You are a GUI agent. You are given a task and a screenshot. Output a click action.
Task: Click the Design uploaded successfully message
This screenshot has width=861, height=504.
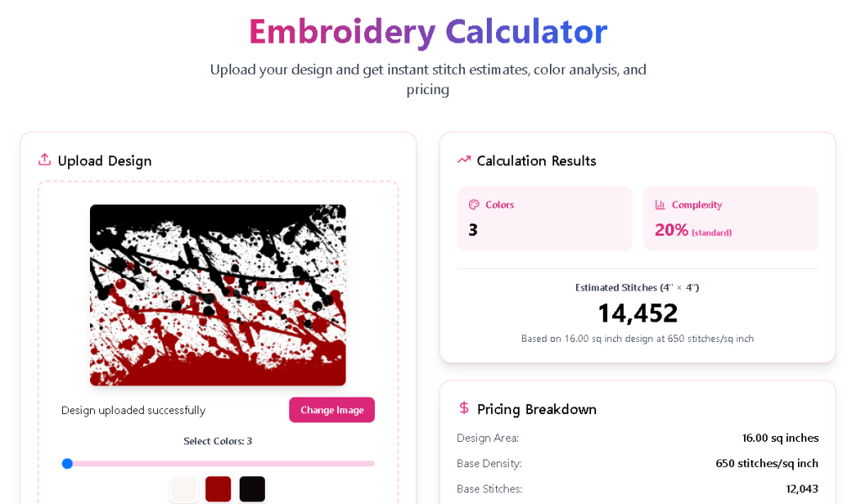(133, 411)
